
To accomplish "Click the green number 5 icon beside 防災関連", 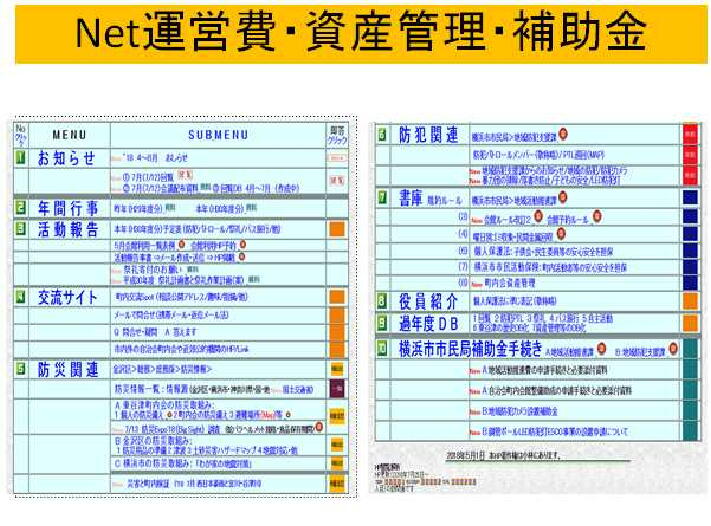I will pos(20,369).
